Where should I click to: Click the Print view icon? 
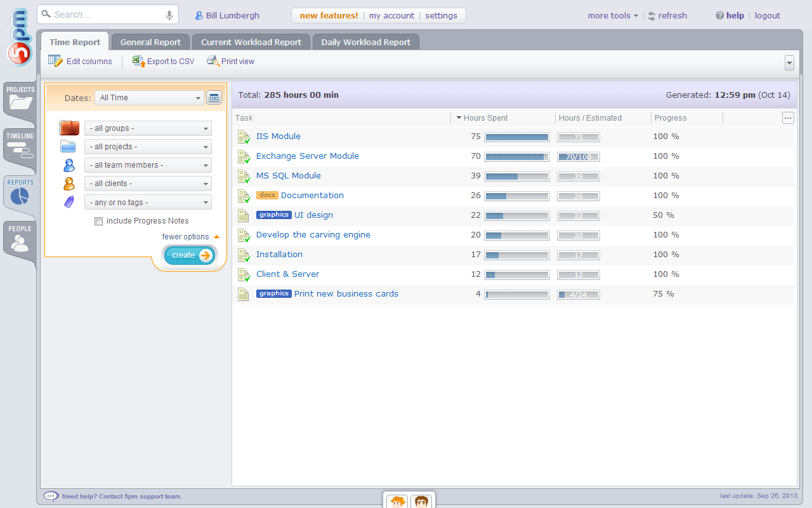click(x=213, y=61)
